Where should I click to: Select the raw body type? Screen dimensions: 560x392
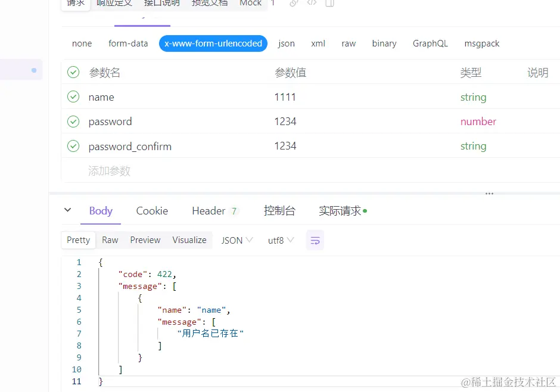pos(349,43)
